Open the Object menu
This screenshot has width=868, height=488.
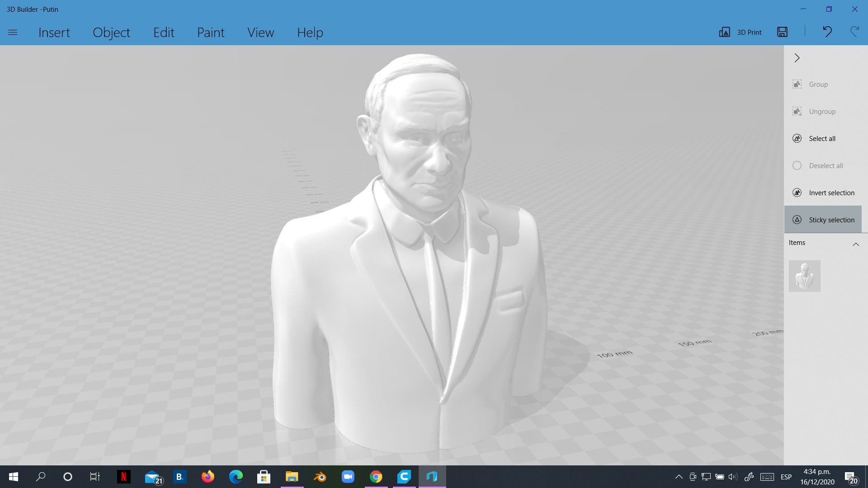coord(111,33)
